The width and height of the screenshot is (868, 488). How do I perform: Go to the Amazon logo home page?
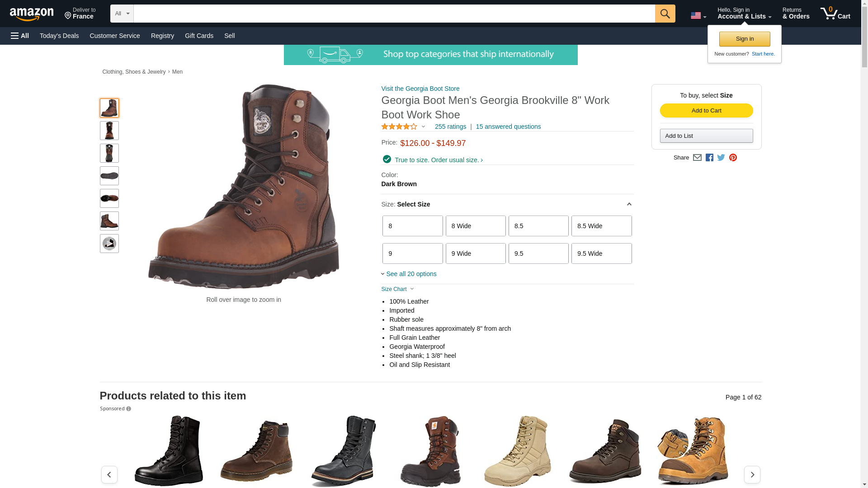(32, 14)
